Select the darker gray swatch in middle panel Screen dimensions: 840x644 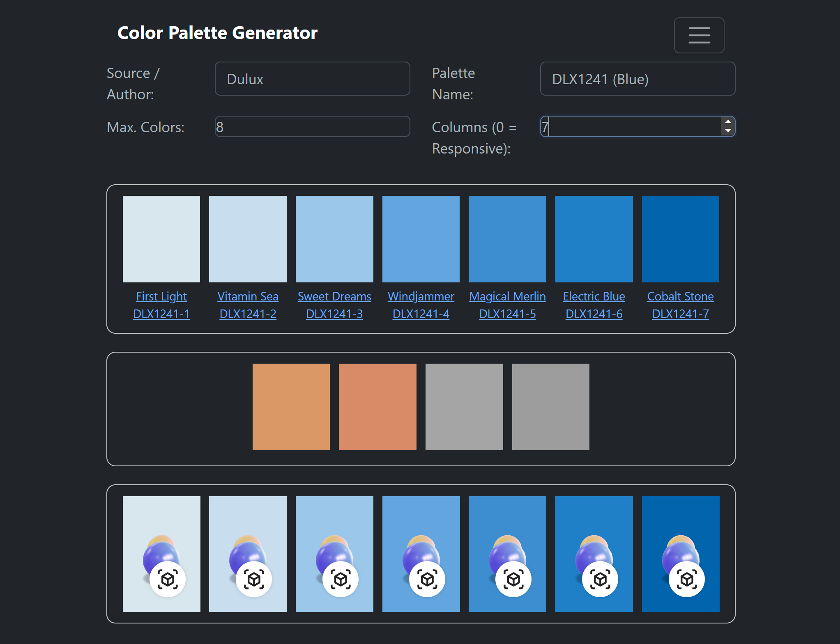pyautogui.click(x=551, y=407)
